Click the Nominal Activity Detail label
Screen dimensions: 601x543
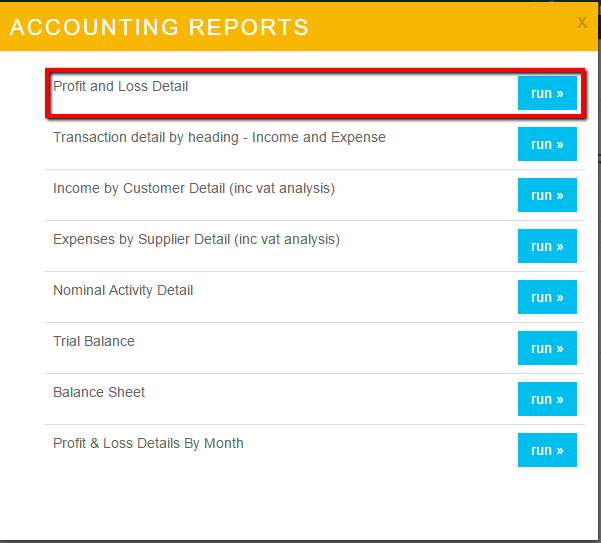coord(123,291)
